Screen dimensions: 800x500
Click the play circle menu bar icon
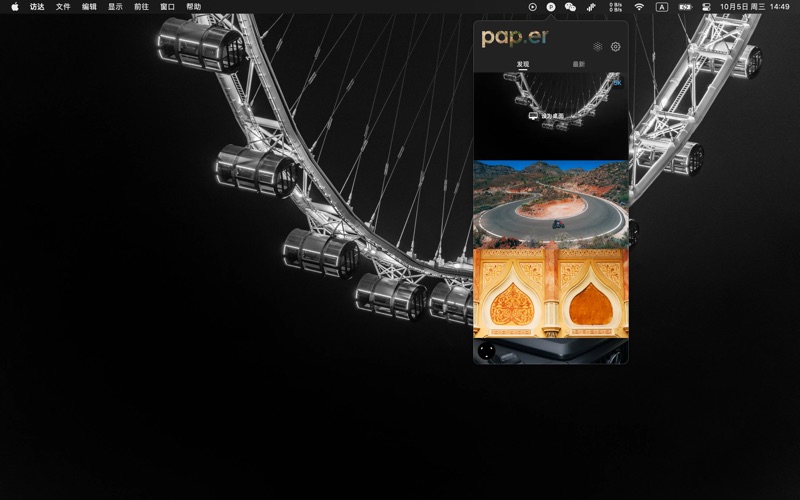[532, 7]
